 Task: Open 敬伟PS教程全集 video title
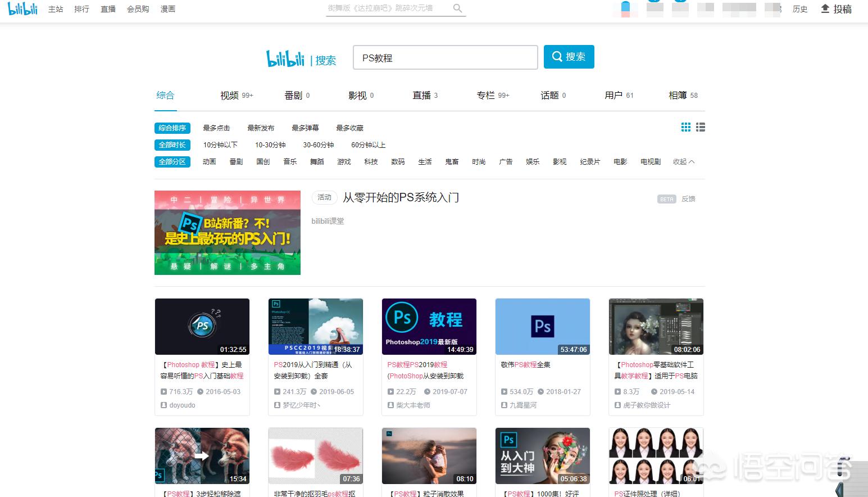point(525,365)
